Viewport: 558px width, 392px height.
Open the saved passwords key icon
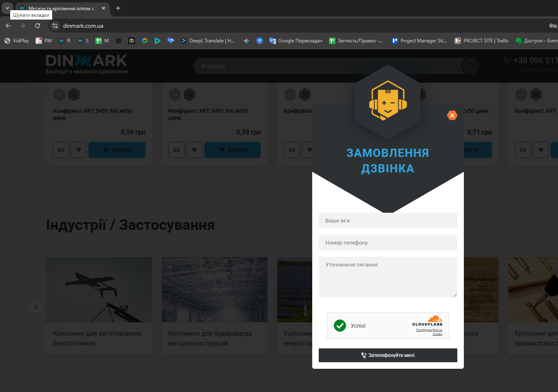[553, 26]
